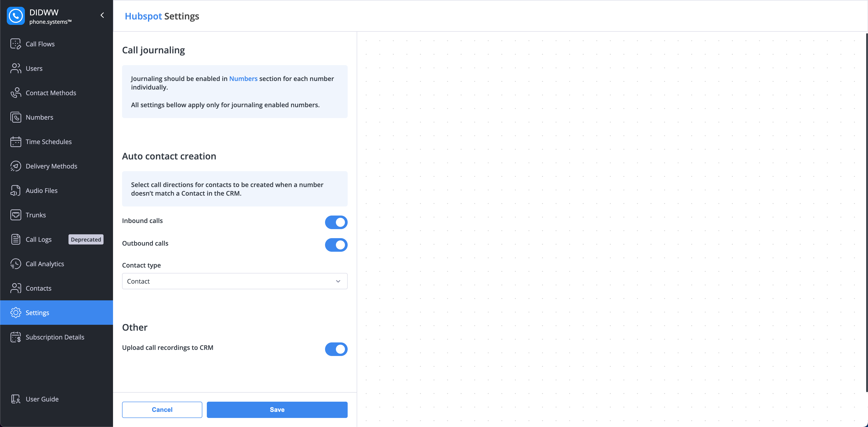Click 'All settings bellow apply' note text
The width and height of the screenshot is (868, 427).
(225, 105)
